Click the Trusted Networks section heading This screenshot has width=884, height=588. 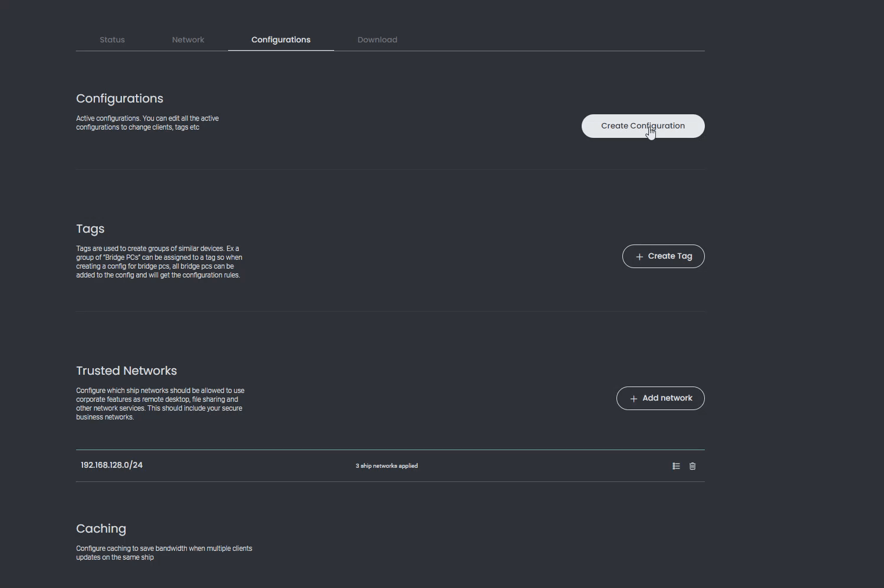pyautogui.click(x=126, y=371)
